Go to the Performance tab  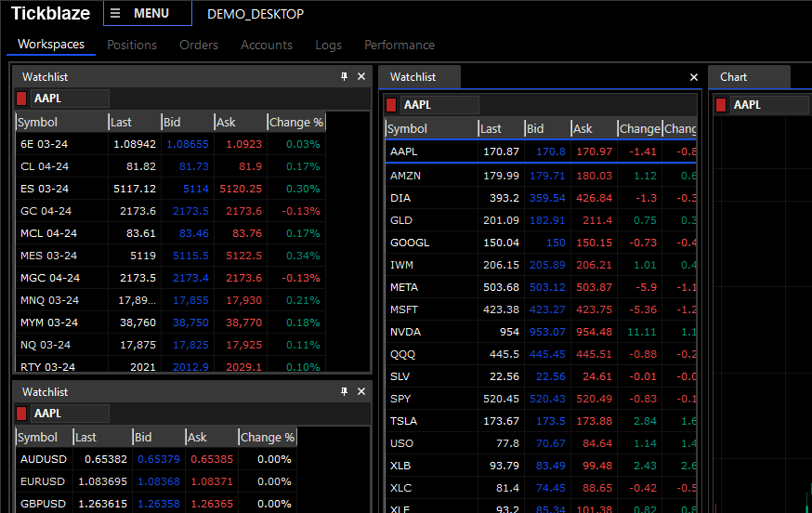[x=399, y=45]
